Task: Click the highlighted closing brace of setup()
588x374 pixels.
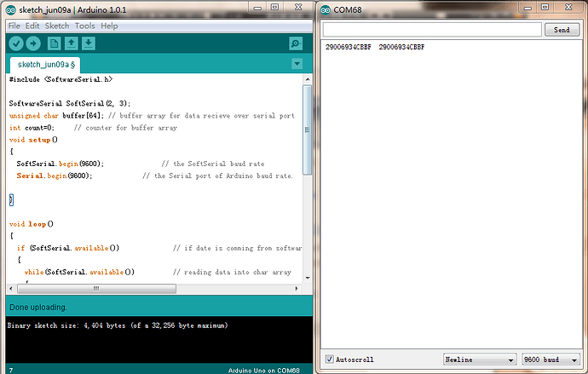Action: point(11,199)
